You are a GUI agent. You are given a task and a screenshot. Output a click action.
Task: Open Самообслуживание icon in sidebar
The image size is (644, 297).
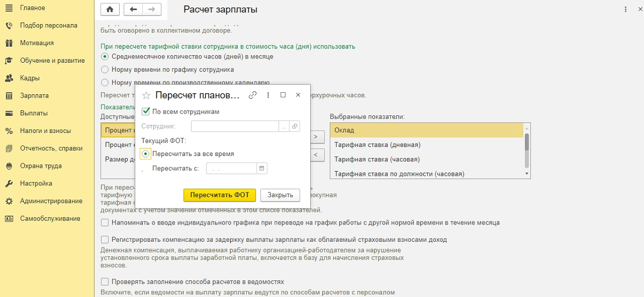pyautogui.click(x=9, y=219)
